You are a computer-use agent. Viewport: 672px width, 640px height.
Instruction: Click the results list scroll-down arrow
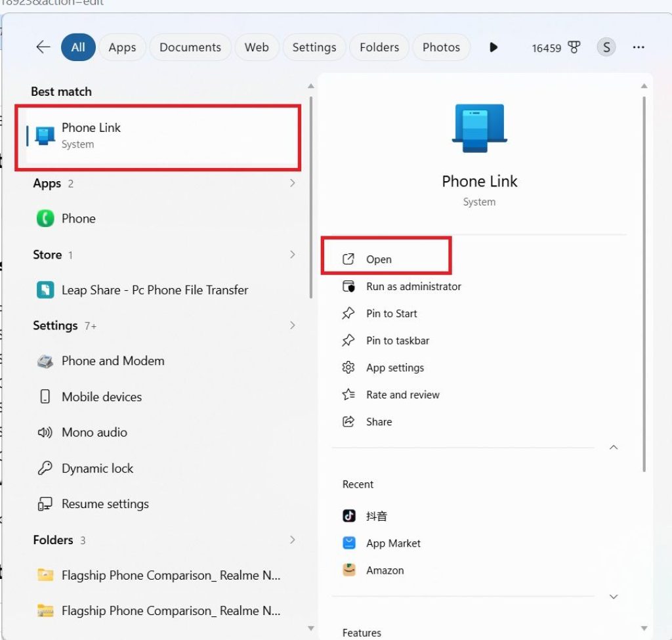pyautogui.click(x=310, y=628)
